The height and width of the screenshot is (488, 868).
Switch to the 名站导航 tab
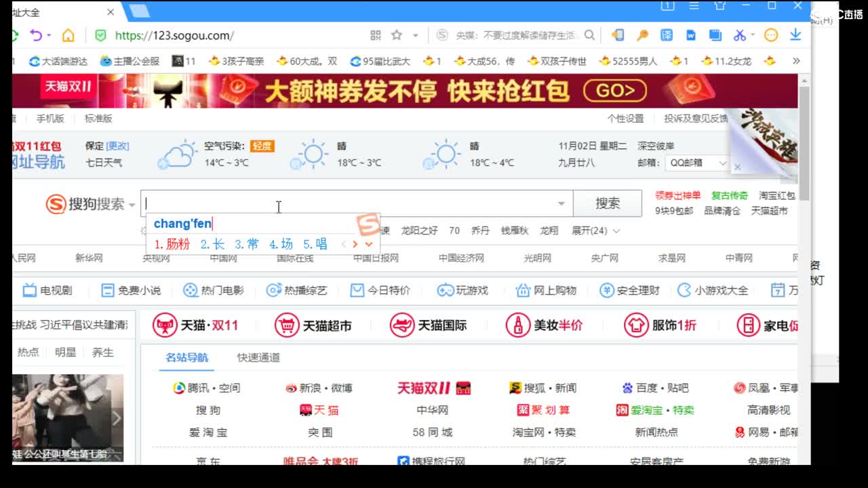pos(187,357)
